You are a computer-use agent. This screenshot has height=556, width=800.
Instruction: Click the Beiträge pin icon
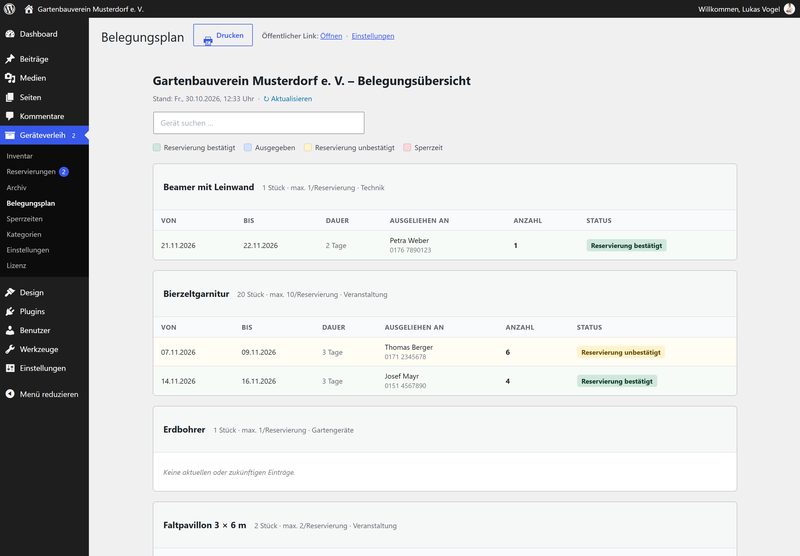(10, 59)
